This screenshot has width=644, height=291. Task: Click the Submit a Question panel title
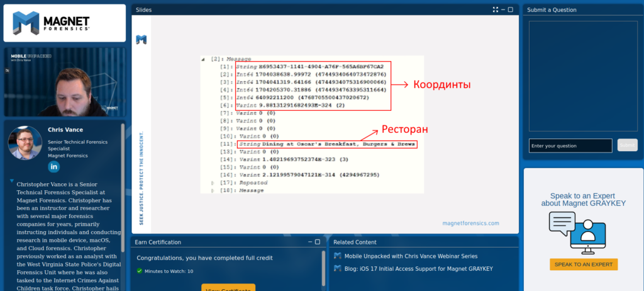click(552, 10)
